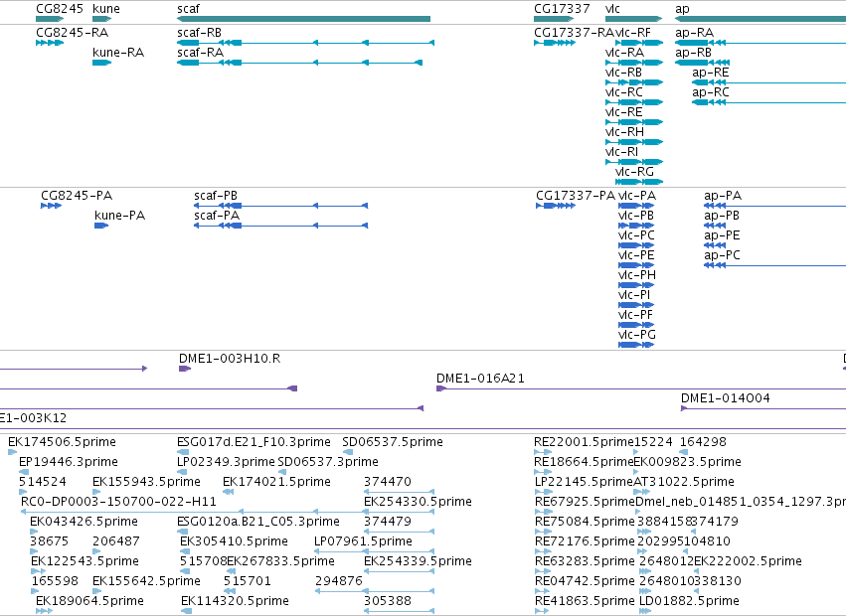Click the CG8245-PA protein label
The width and height of the screenshot is (846, 616).
pos(77,196)
